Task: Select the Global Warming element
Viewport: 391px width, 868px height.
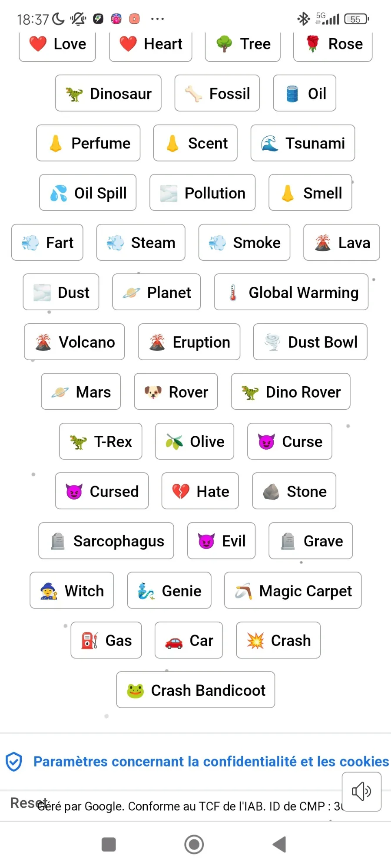Action: [291, 293]
